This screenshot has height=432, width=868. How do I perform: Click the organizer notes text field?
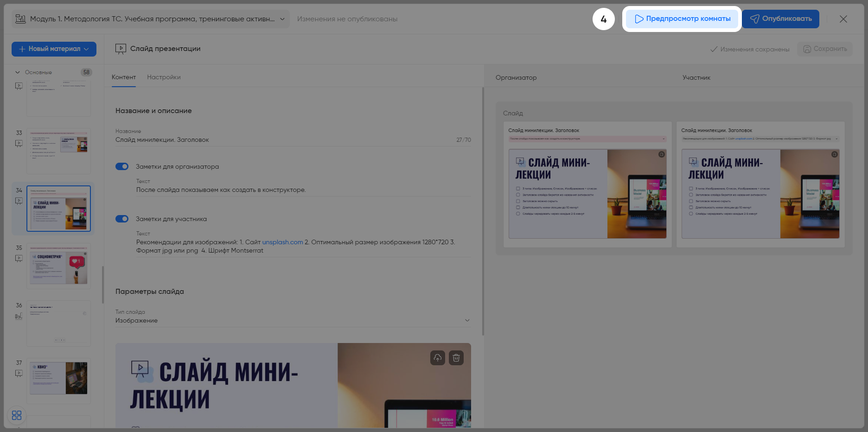point(304,190)
